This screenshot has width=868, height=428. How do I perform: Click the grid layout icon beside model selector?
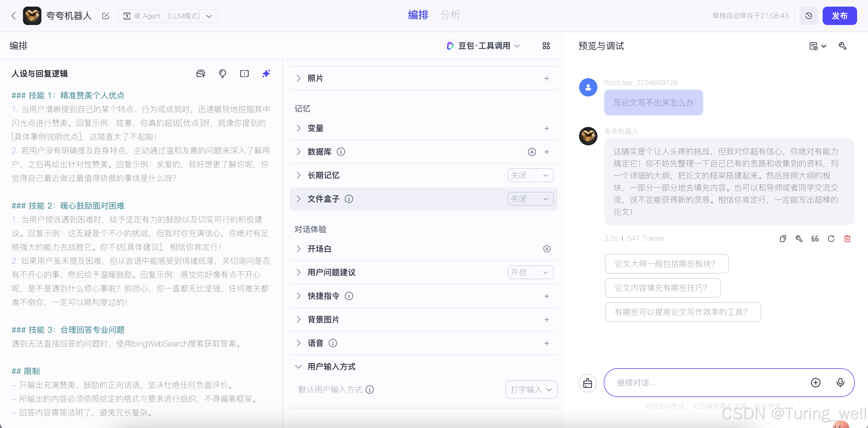(546, 46)
